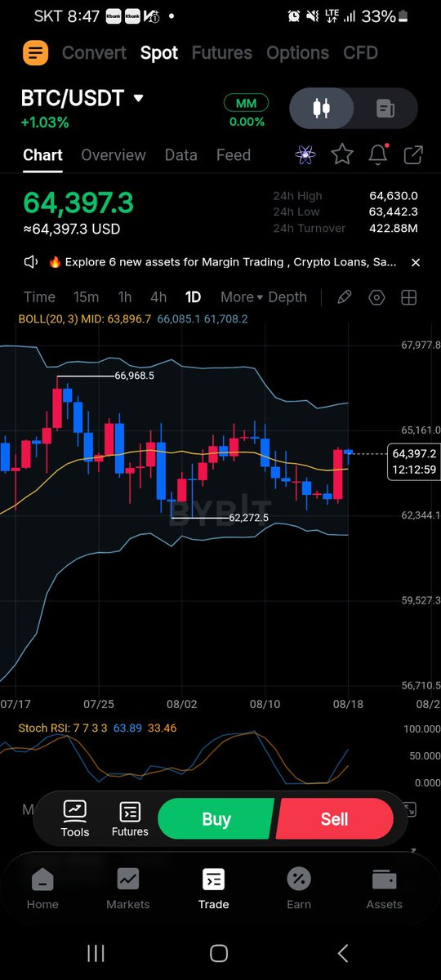Tap the Android home button
Screen dimensions: 441x980
219,953
